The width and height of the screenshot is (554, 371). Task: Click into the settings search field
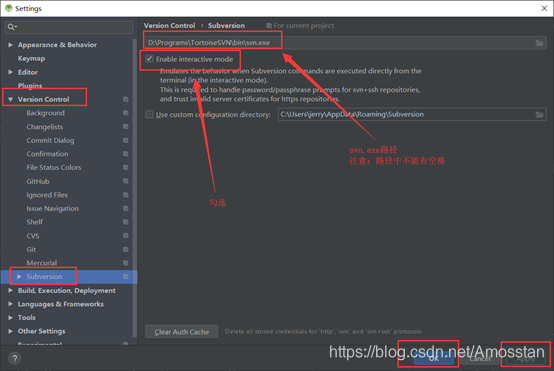(x=69, y=27)
